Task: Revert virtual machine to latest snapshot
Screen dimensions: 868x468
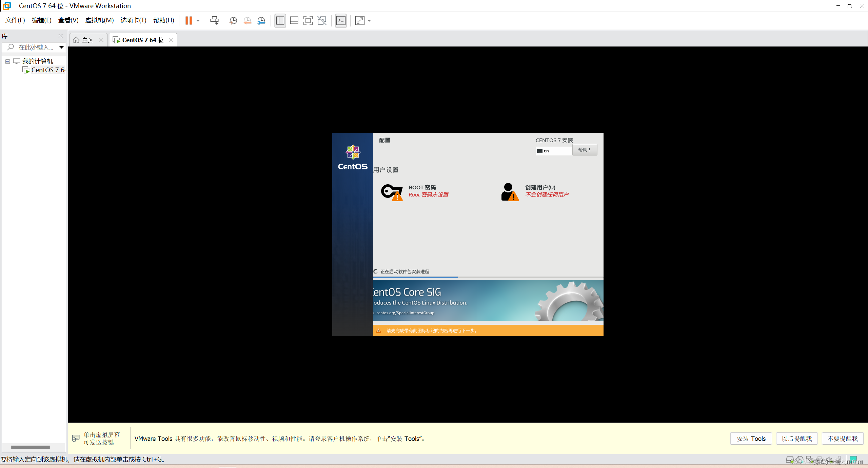Action: (x=247, y=20)
